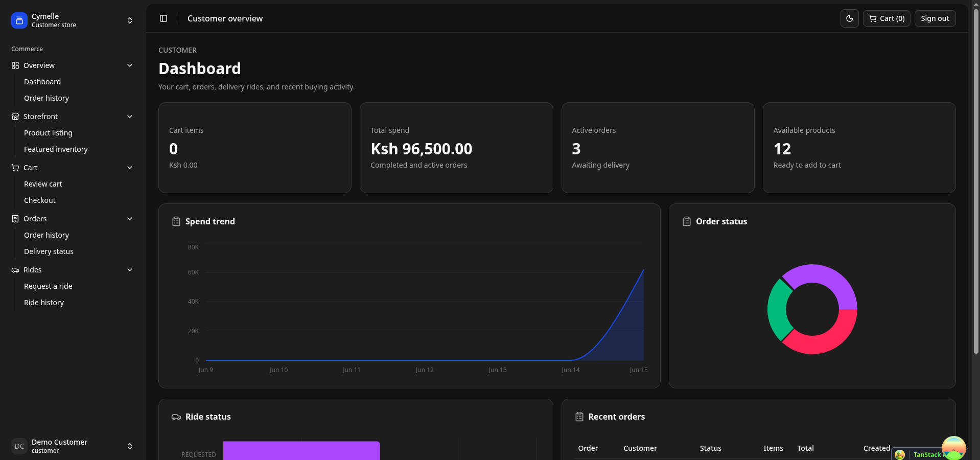Click the Items column header
Screen dimensions: 980x460
(x=773, y=448)
